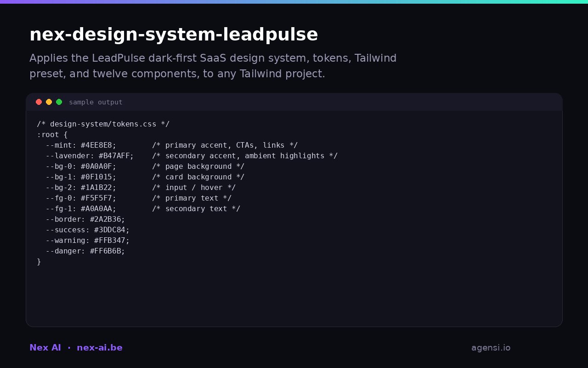588x368 pixels.
Task: Click the description line starting "Applies the LeadPulse"
Action: [x=213, y=58]
